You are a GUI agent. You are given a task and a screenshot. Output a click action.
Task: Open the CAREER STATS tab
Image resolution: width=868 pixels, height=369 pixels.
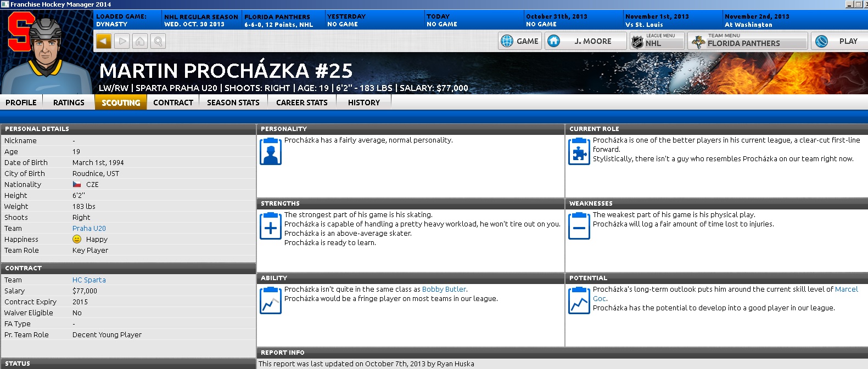click(x=302, y=103)
